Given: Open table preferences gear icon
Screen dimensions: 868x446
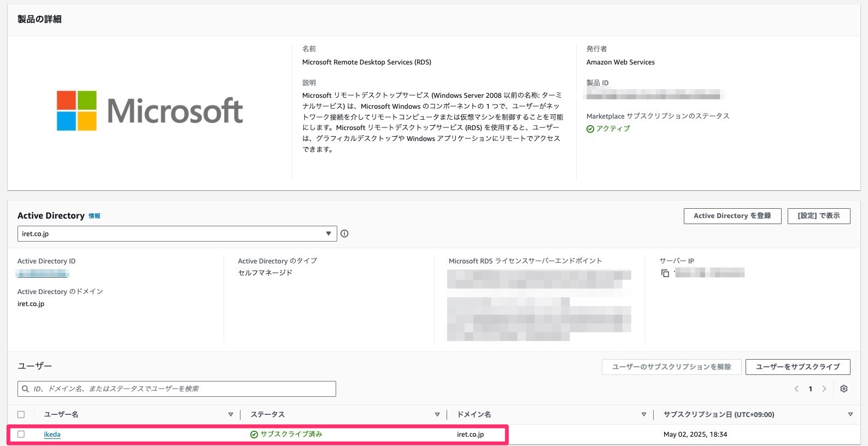Looking at the screenshot, I should click(x=844, y=389).
